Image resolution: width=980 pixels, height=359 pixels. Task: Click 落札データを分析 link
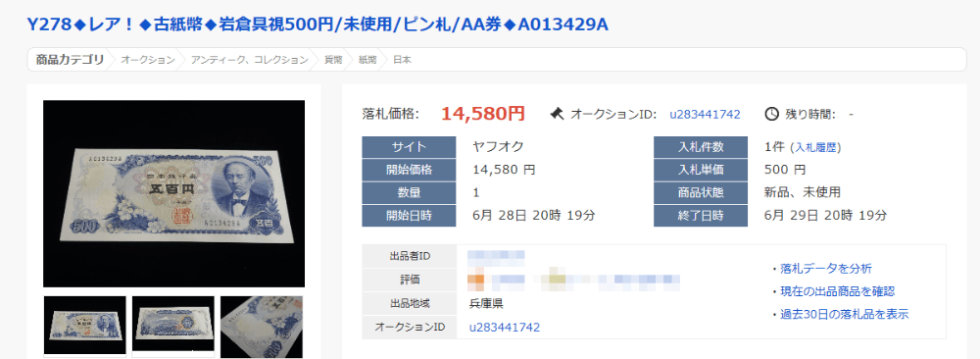826,269
